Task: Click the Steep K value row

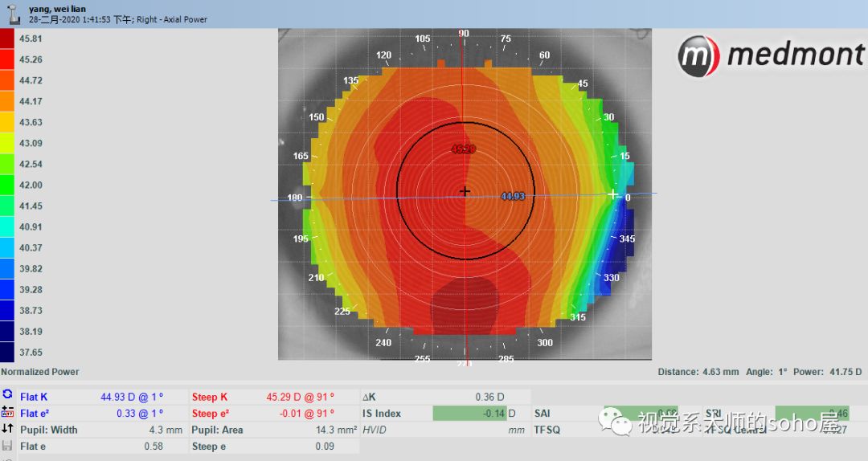Action: 263,397
